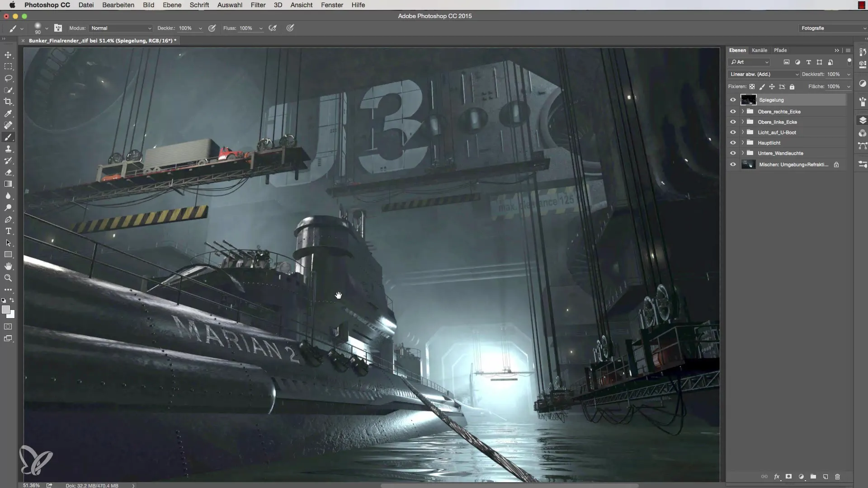Screen dimensions: 868x488
Task: Select the Eyedropper tool
Action: tap(8, 113)
